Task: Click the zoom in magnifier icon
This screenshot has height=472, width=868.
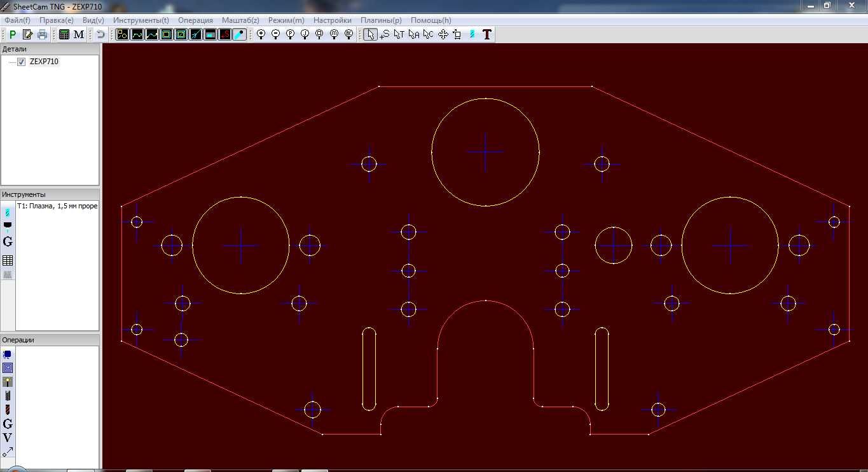Action: (x=261, y=34)
